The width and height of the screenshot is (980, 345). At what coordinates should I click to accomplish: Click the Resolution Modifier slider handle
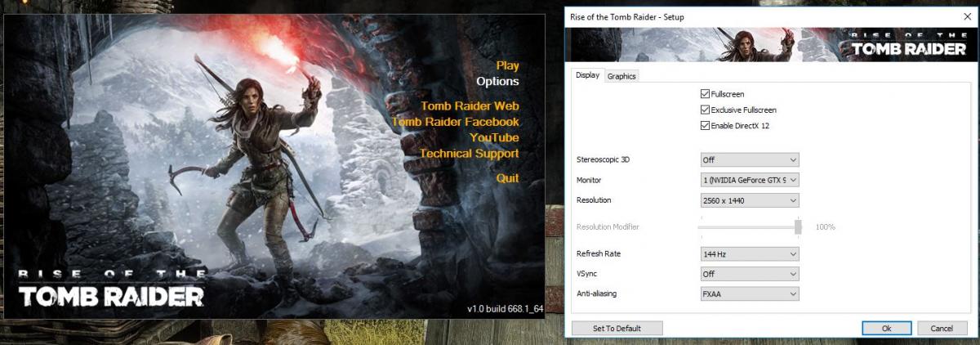[798, 226]
